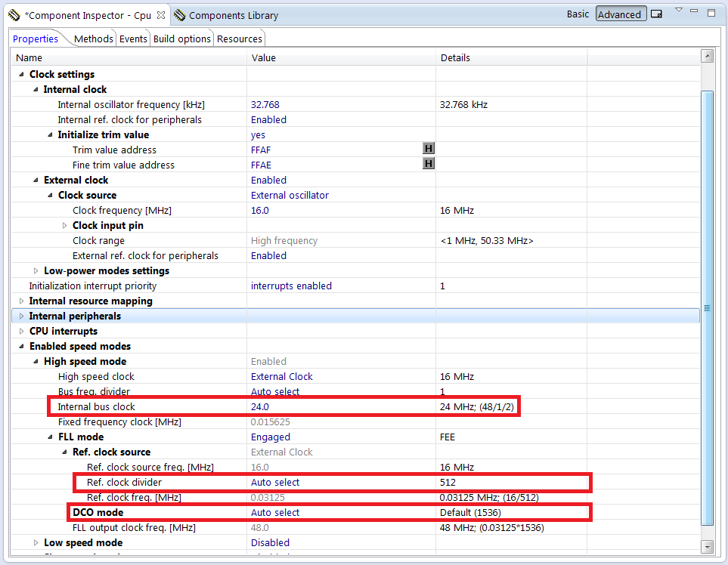728x565 pixels.
Task: Edit Fine trim value address FFAE
Action: (x=261, y=165)
